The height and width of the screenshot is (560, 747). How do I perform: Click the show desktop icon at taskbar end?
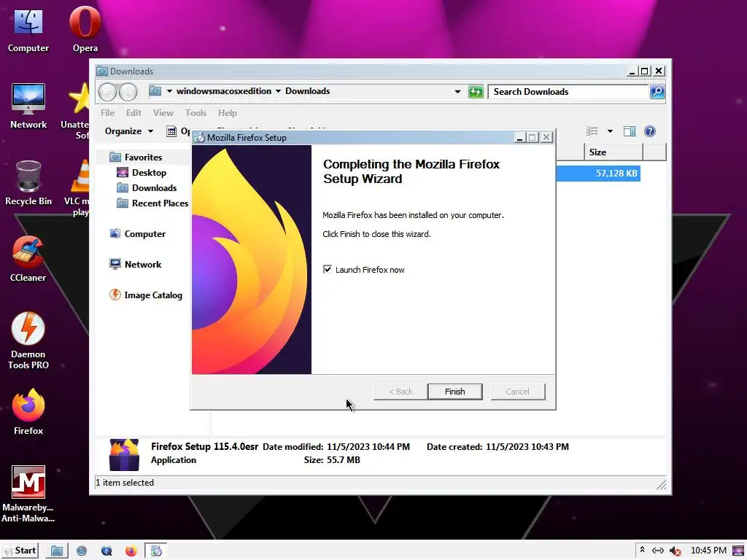pyautogui.click(x=738, y=551)
